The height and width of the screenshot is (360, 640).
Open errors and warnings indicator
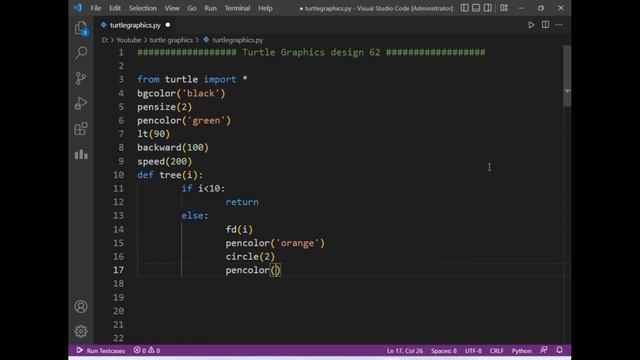pos(147,350)
